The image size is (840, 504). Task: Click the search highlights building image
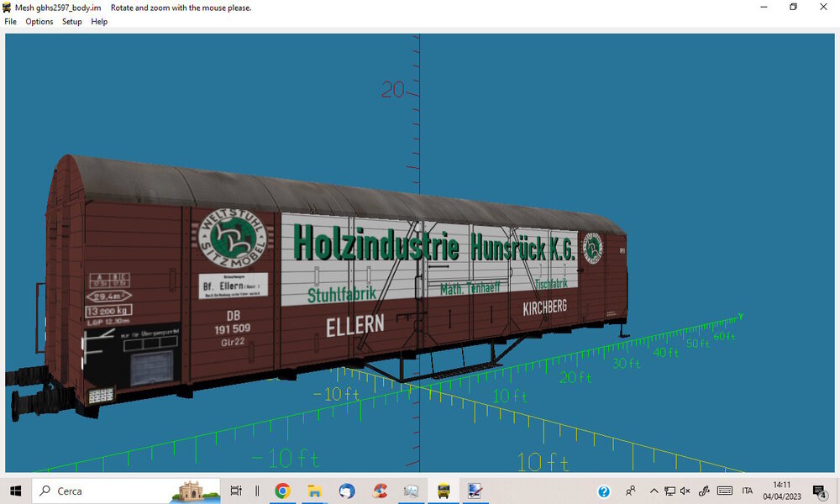[x=196, y=491]
